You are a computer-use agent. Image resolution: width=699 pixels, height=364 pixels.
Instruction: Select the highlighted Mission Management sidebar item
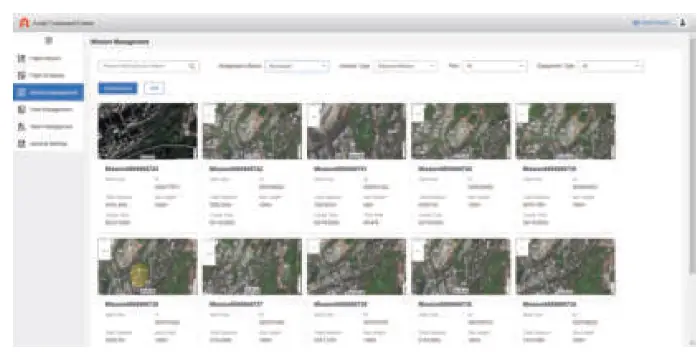(49, 92)
